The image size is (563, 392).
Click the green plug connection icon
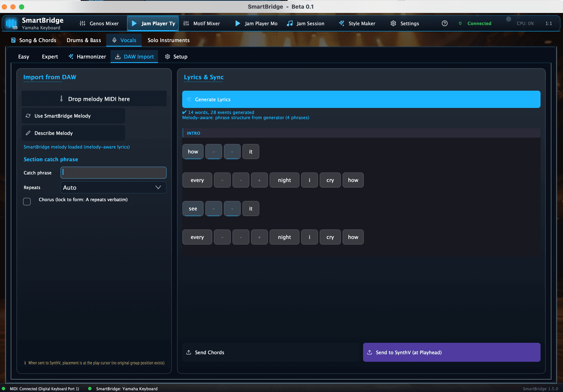[460, 24]
